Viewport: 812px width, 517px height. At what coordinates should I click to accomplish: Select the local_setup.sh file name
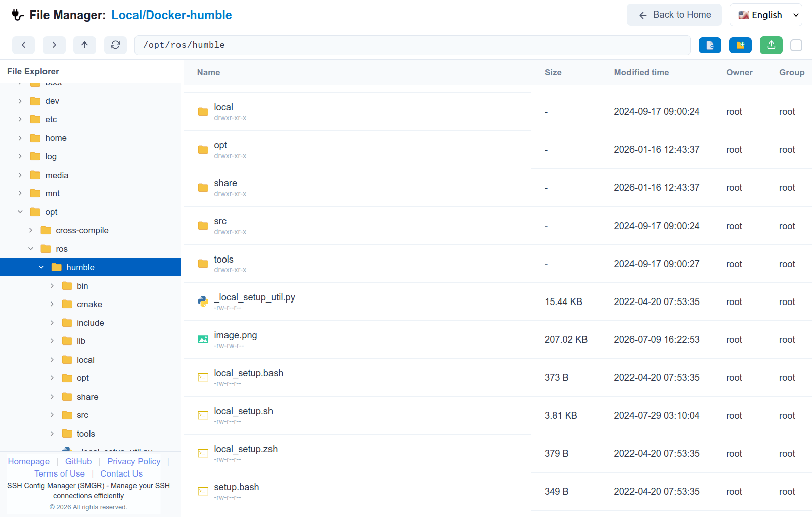coord(243,411)
